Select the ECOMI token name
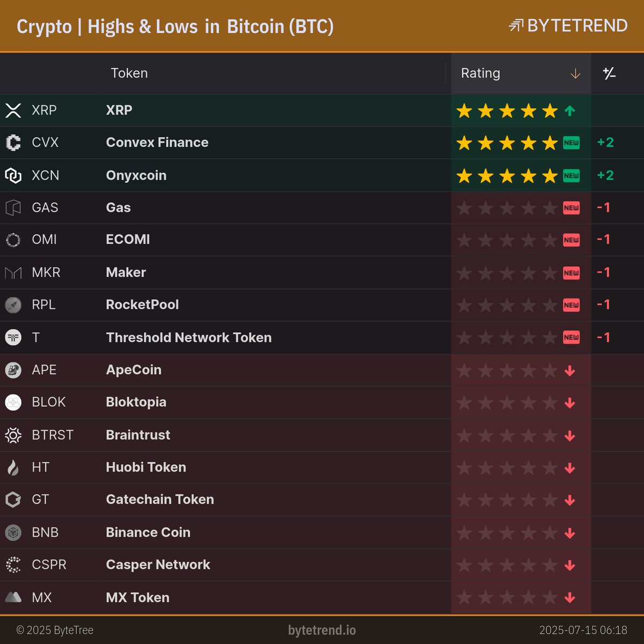 click(128, 239)
